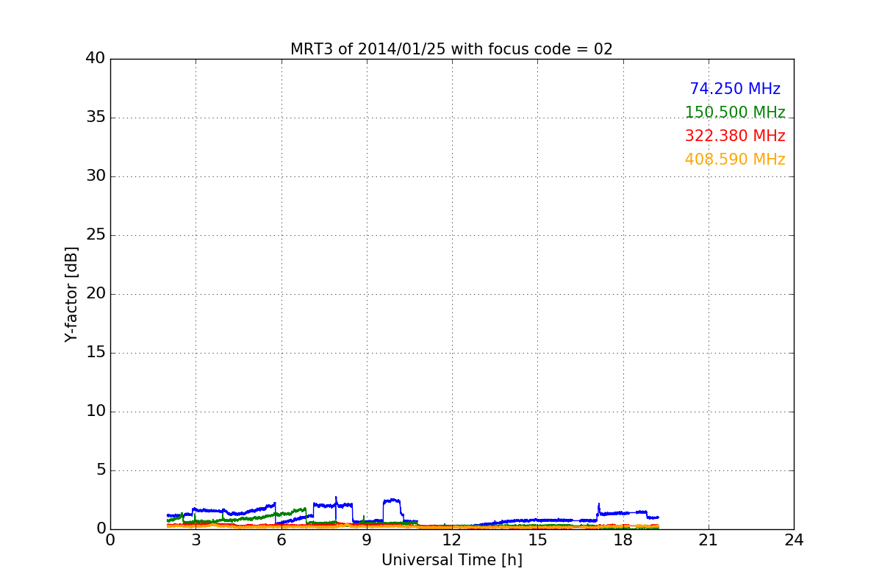This screenshot has width=882, height=588.
Task: Click x-axis tick label 12
Action: tap(452, 540)
